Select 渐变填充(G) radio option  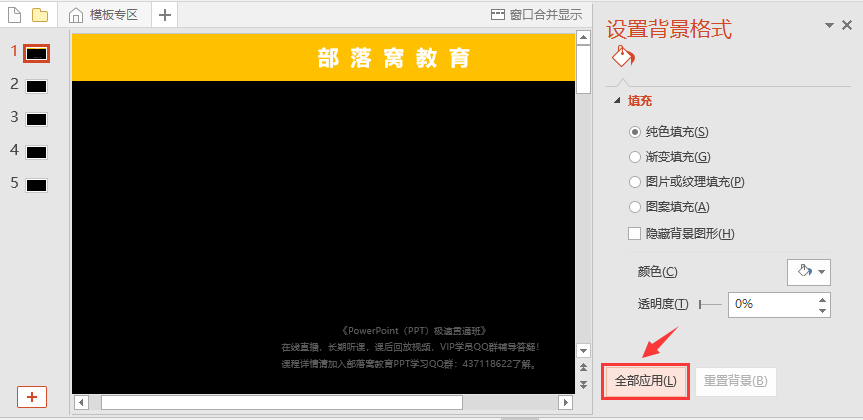635,157
